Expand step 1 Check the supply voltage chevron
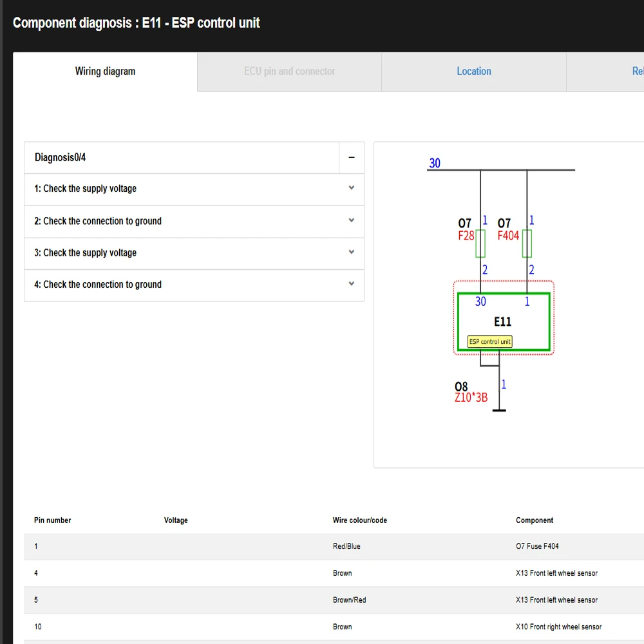 [352, 188]
